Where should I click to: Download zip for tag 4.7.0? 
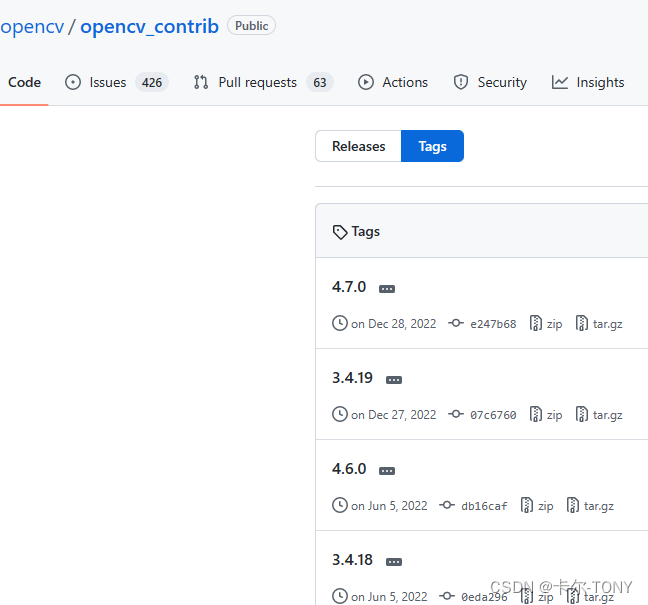(x=554, y=324)
